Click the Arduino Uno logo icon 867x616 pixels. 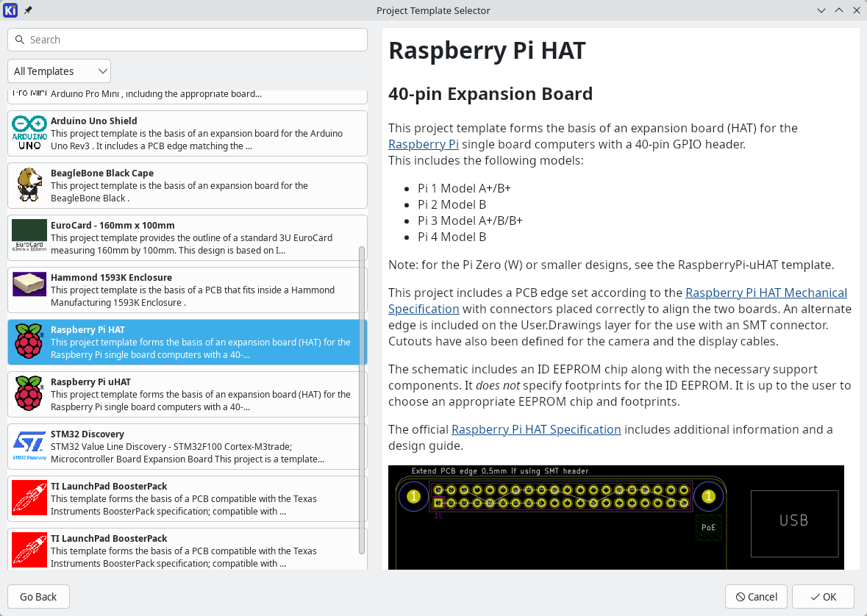(29, 134)
